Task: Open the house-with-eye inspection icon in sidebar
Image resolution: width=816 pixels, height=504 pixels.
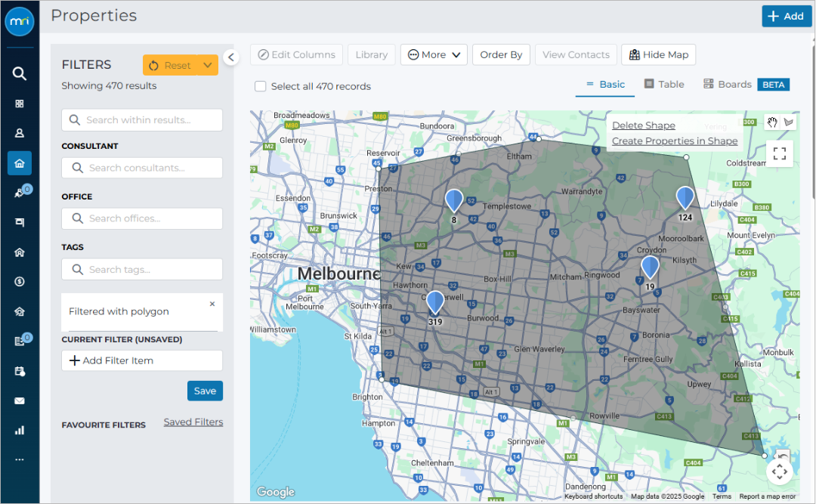Action: pos(19,312)
